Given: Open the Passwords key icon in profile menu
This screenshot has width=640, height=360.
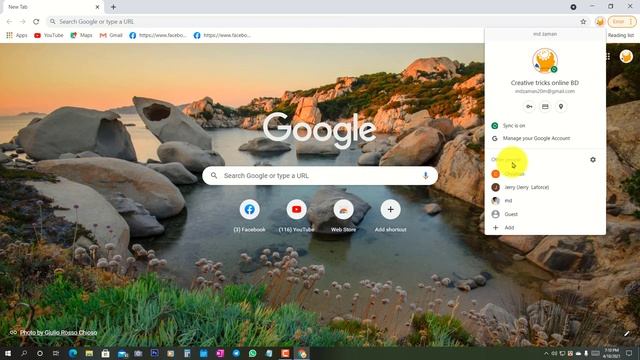Looking at the screenshot, I should pos(529,107).
